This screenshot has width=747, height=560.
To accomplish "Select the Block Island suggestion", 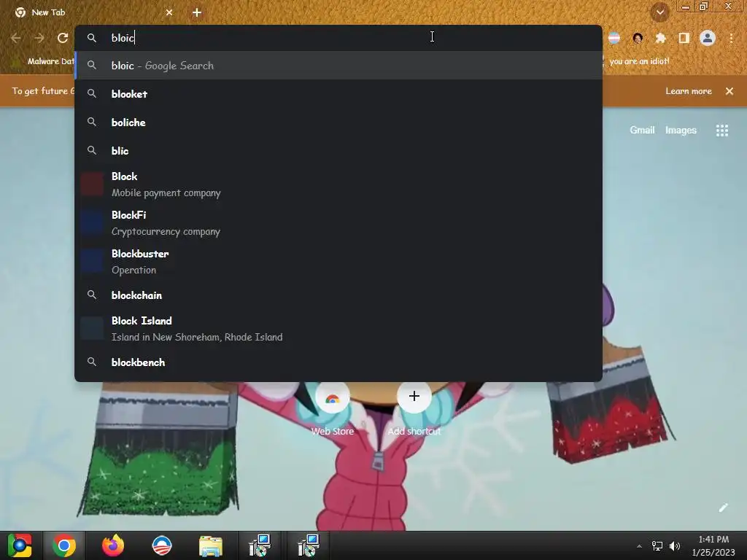I will [x=338, y=329].
